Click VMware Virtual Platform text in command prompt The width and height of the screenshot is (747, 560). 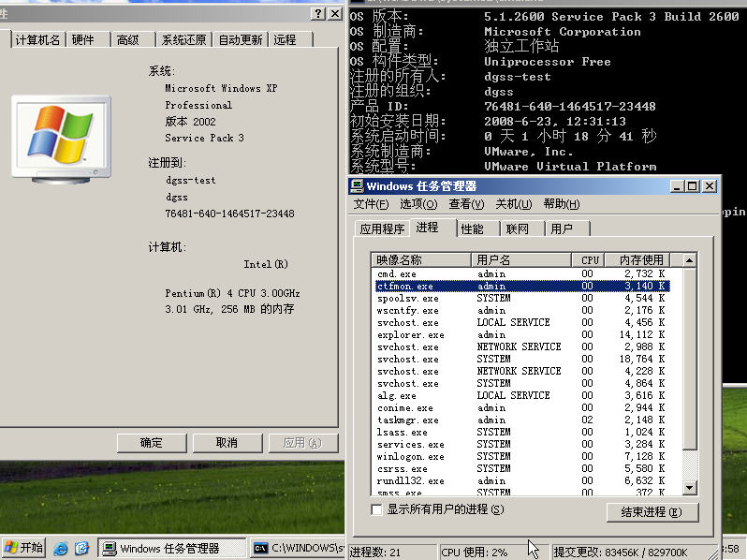pos(570,167)
